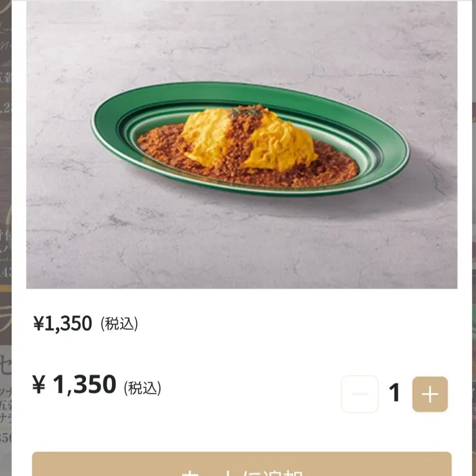Open the omelette curry product photo
Viewport: 476px width, 476px height.
tap(242, 145)
